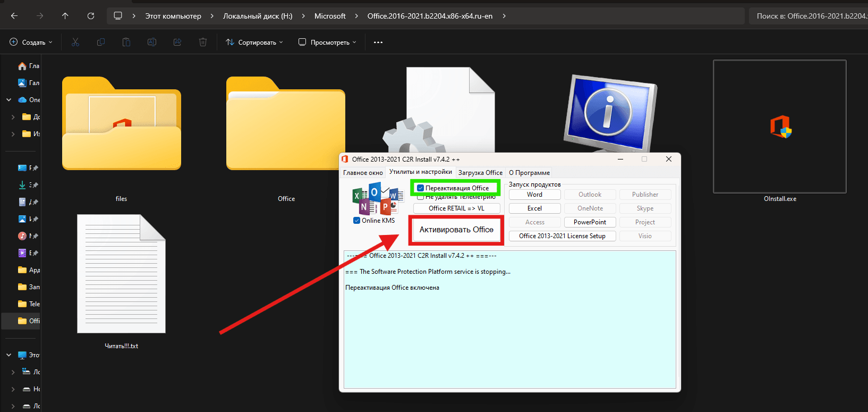Collapse the Этот компьютер tree node

tap(9, 355)
